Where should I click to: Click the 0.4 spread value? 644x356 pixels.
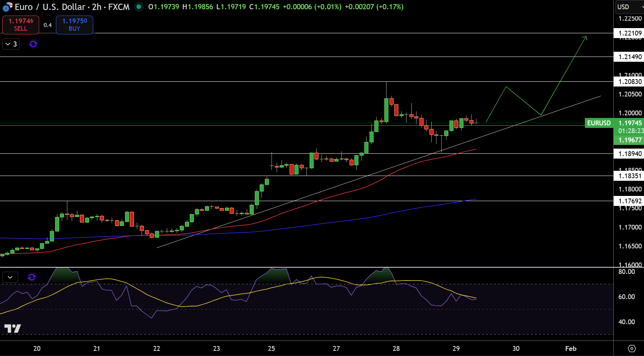[x=48, y=25]
